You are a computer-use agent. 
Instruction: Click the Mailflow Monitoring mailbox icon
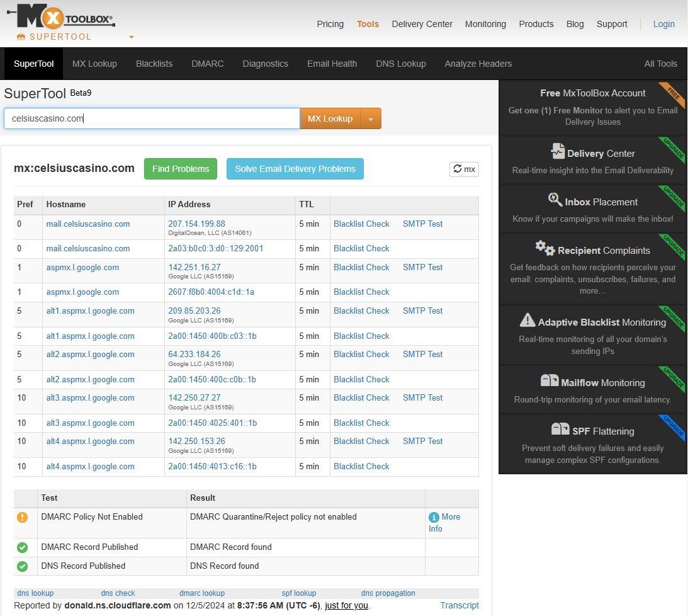click(x=550, y=380)
